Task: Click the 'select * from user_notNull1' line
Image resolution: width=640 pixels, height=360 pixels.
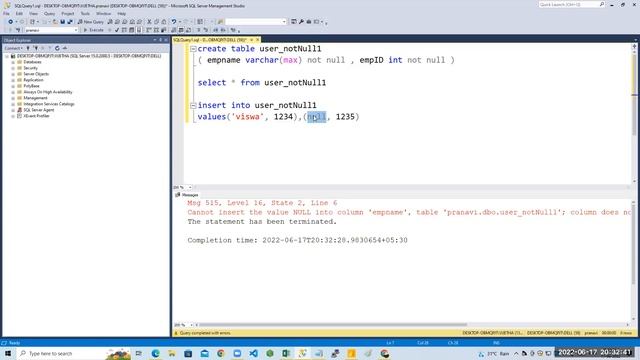Action: pos(262,82)
